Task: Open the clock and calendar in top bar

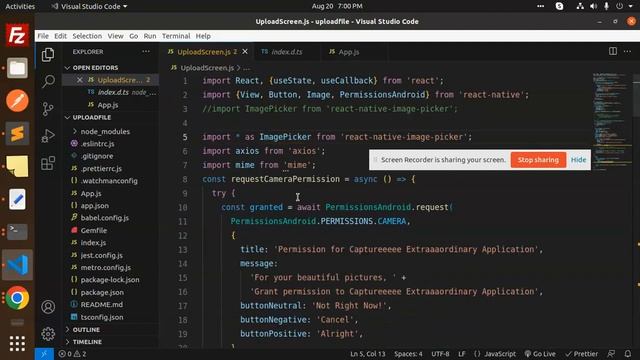Action: [337, 6]
